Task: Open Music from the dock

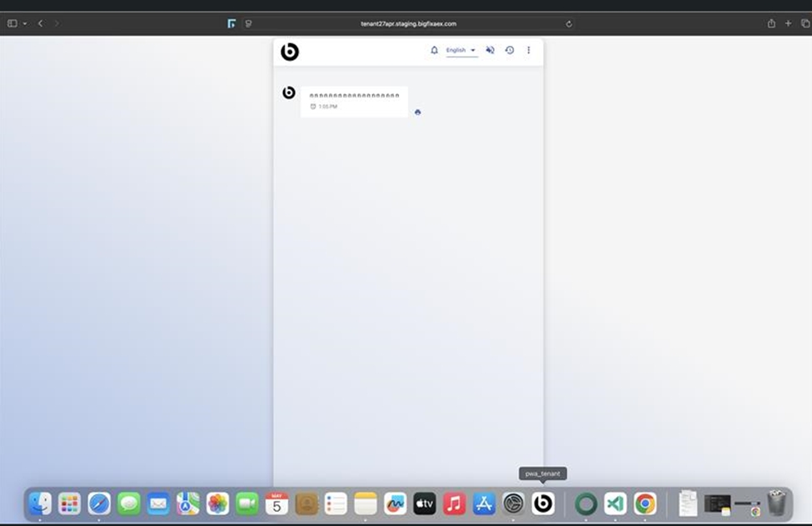Action: tap(454, 503)
